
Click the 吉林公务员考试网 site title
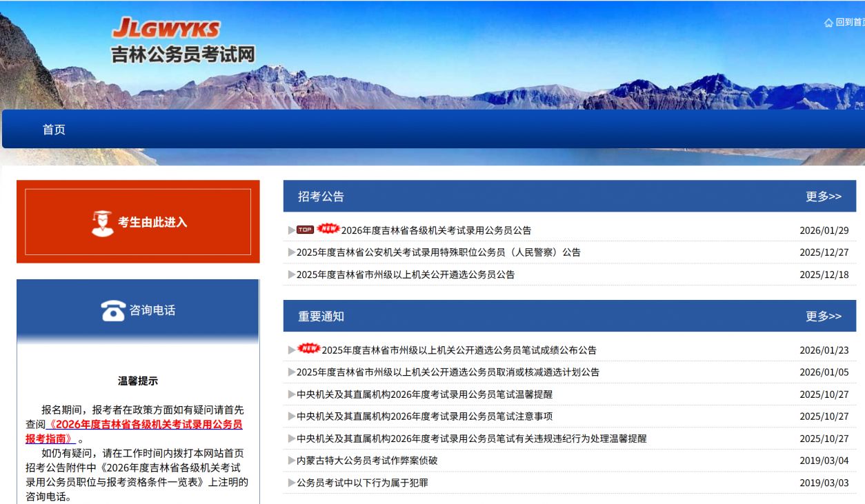(183, 54)
